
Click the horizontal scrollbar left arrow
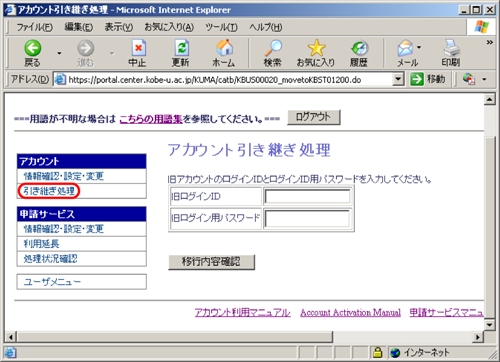click(11, 337)
